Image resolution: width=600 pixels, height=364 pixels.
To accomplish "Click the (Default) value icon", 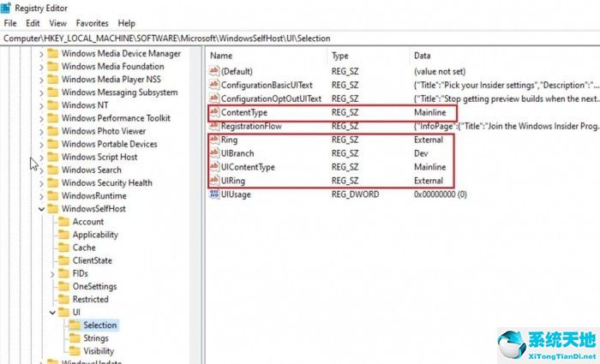I will click(214, 71).
